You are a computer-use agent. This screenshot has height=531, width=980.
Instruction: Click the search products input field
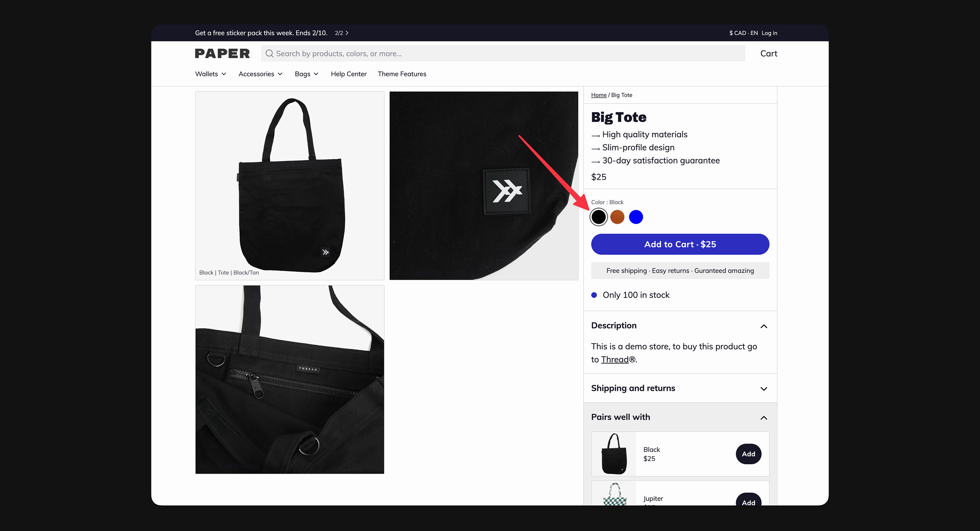tap(503, 54)
